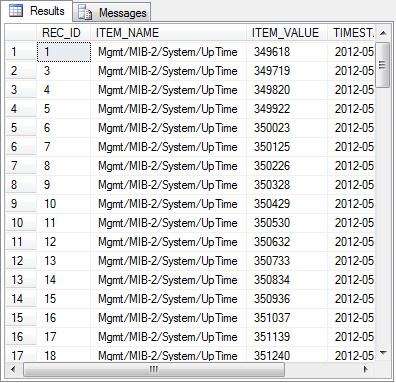Click ITEM_VALUE cell 349922

point(287,109)
